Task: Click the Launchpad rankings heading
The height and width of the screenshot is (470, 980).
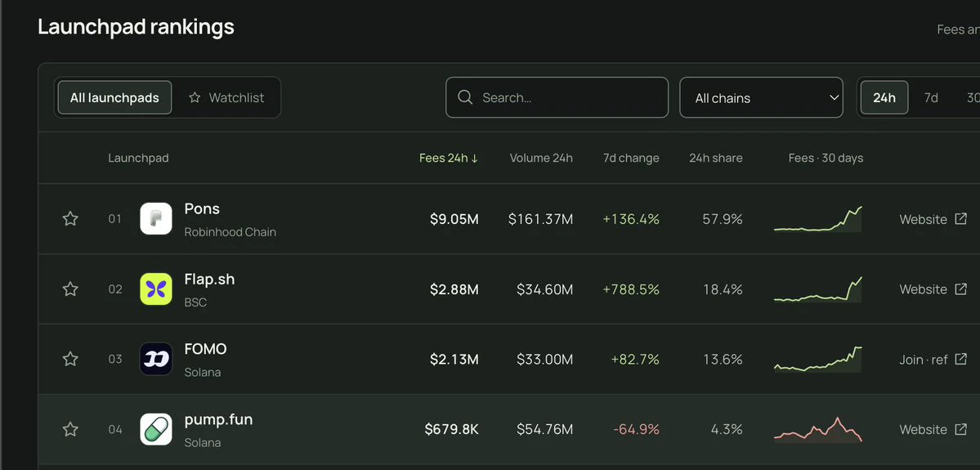Action: [x=136, y=27]
